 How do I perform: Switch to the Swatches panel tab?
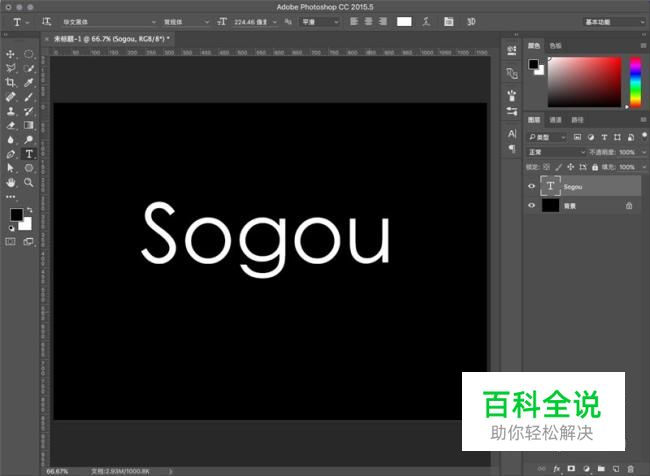tap(556, 45)
